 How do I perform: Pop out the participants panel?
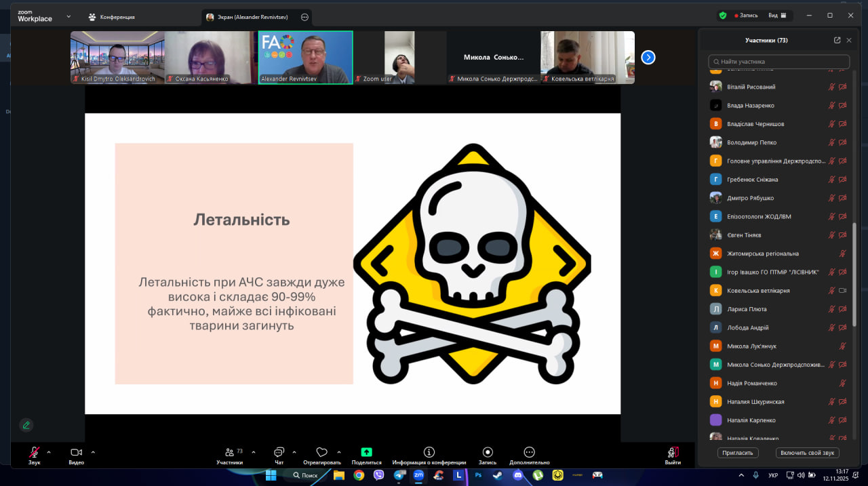tap(837, 40)
